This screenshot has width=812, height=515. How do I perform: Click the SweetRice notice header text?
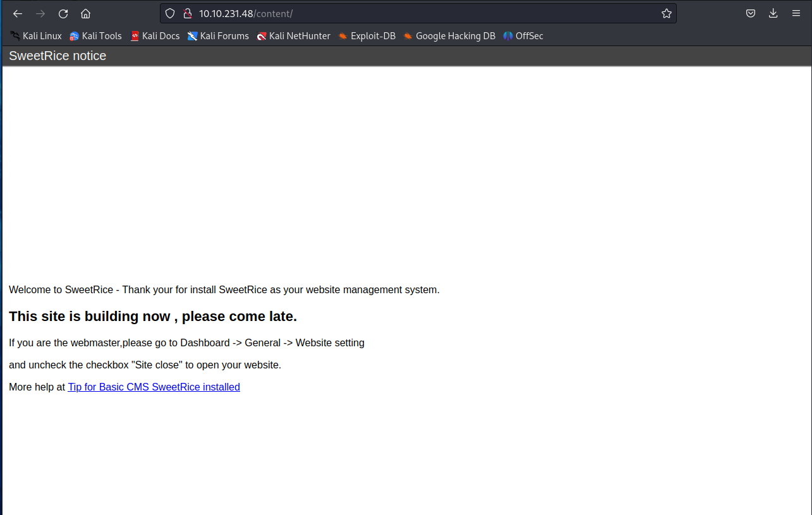click(x=58, y=56)
